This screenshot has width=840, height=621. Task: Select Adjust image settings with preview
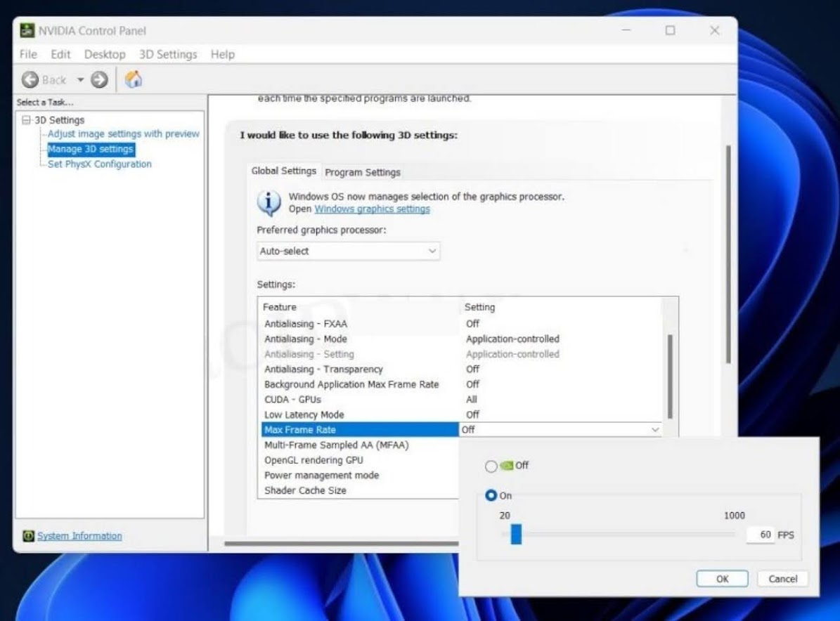[123, 134]
